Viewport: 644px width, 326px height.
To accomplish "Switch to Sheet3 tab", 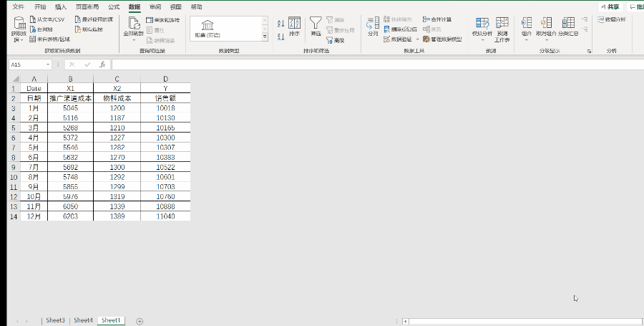I will [55, 320].
